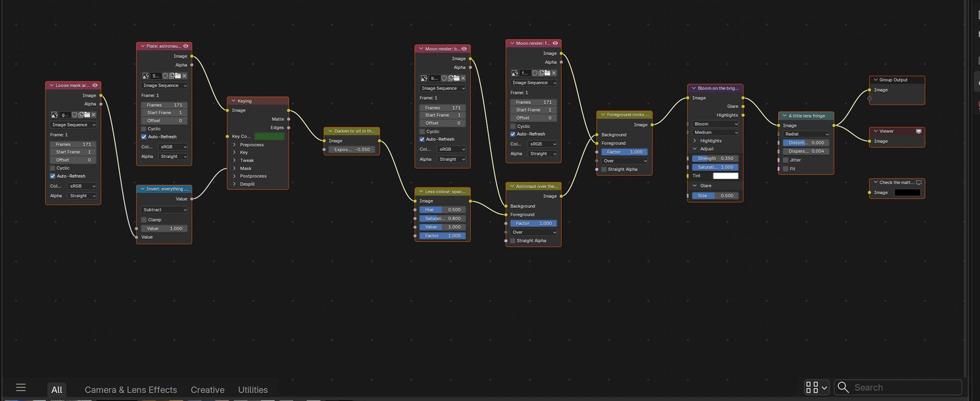Collapse the Group Output node arrow
This screenshot has height=401, width=980.
point(874,80)
